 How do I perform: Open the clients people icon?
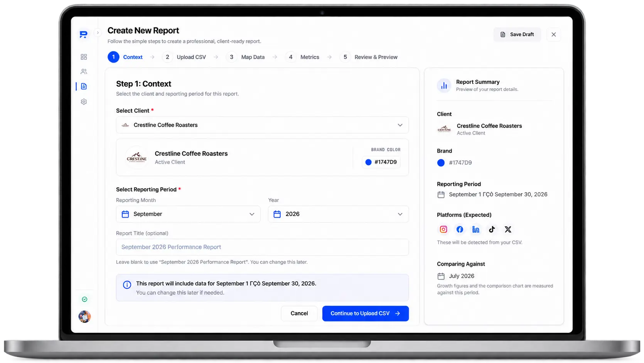click(x=84, y=72)
